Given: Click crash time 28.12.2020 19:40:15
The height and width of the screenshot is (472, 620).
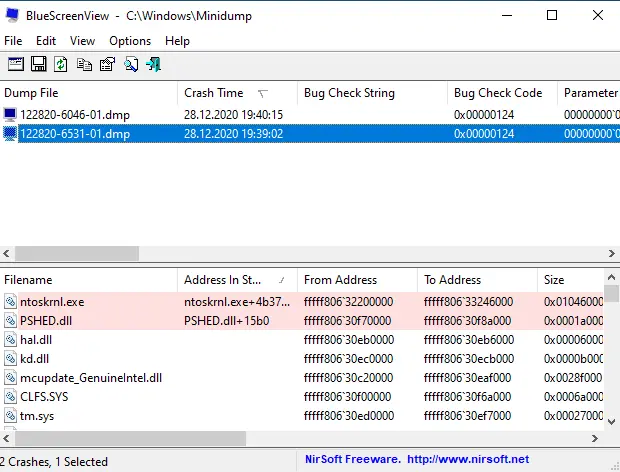Looking at the screenshot, I should coord(233,115).
